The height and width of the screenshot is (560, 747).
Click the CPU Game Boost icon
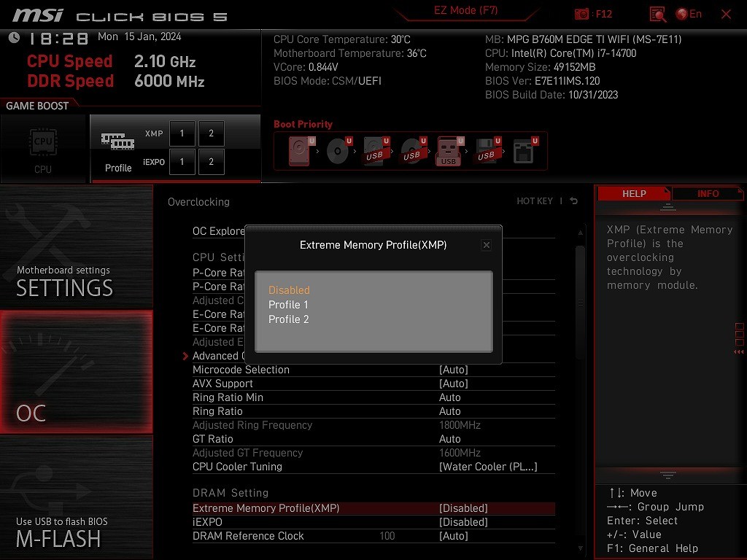tap(43, 148)
